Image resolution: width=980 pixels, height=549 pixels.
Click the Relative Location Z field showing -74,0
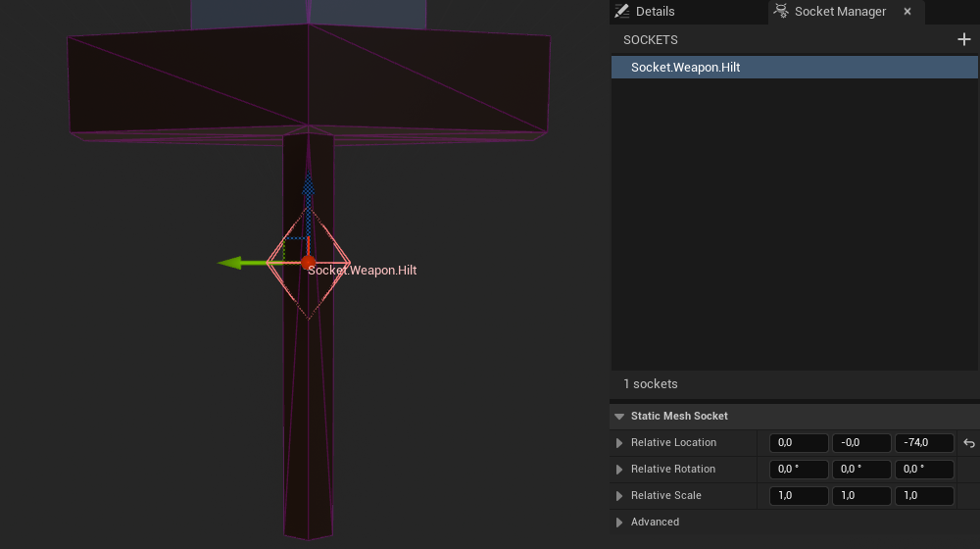924,443
